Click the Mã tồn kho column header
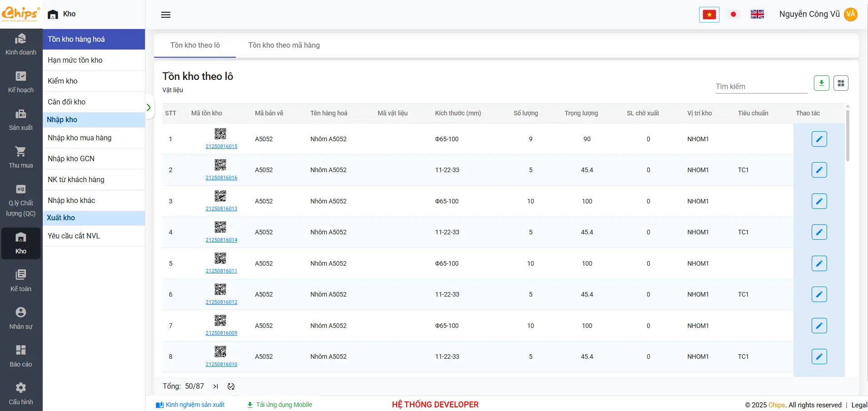The image size is (868, 411). pos(207,113)
